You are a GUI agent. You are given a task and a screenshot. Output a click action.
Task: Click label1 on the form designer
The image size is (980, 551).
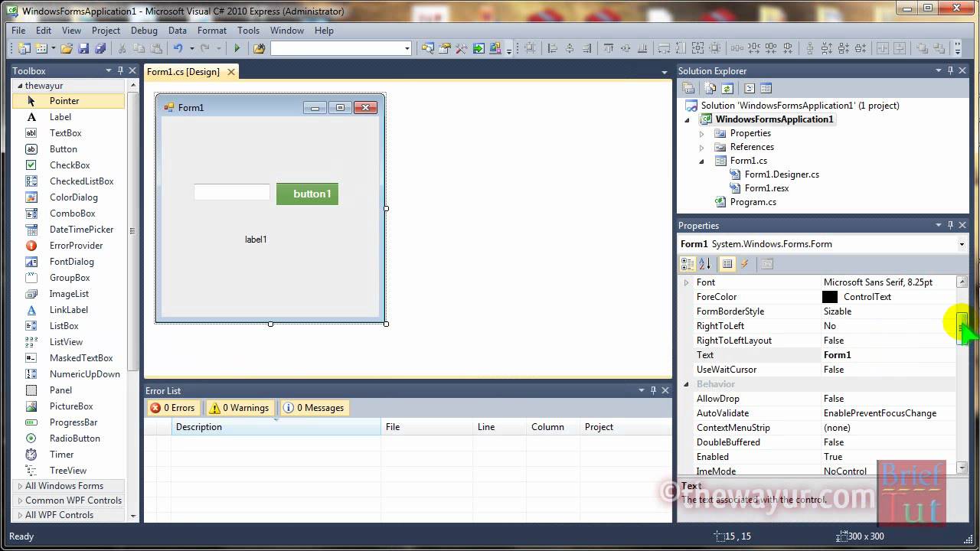pyautogui.click(x=256, y=240)
